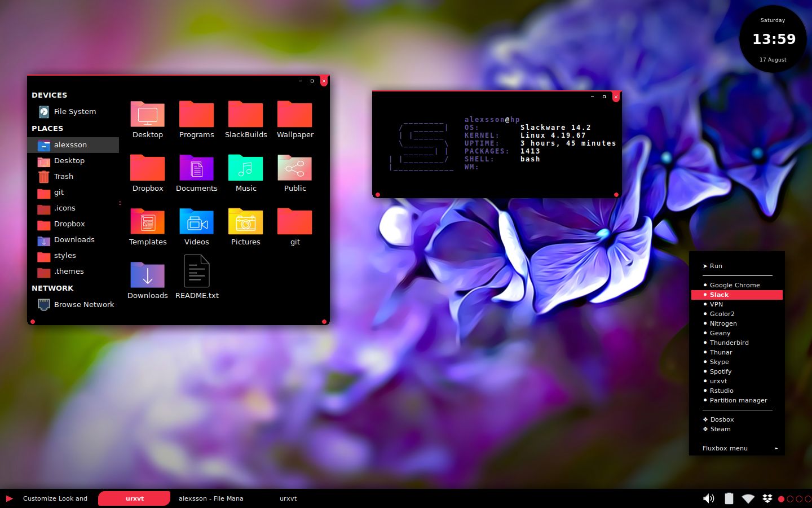Click the battery indicator icon
The image size is (812, 508).
[x=729, y=498]
